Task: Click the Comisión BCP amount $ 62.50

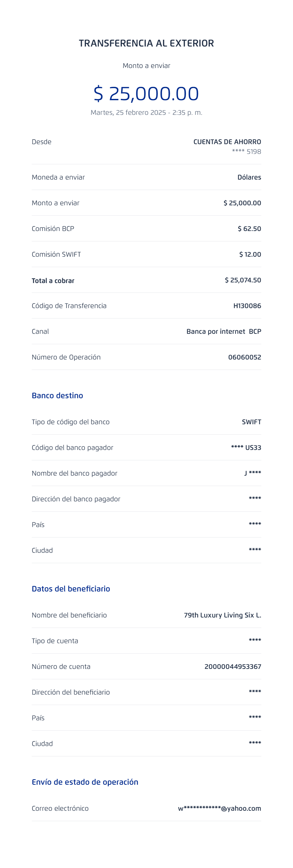Action: click(249, 229)
